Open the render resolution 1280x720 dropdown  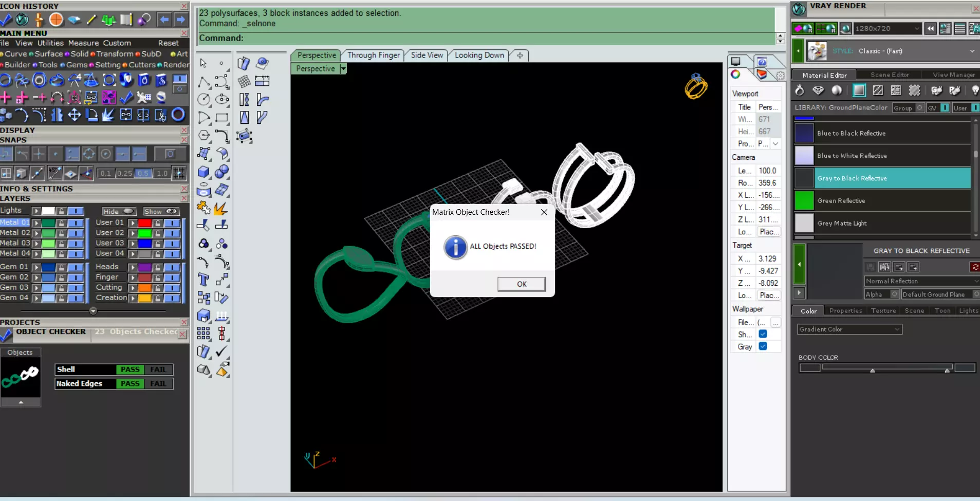tap(887, 29)
